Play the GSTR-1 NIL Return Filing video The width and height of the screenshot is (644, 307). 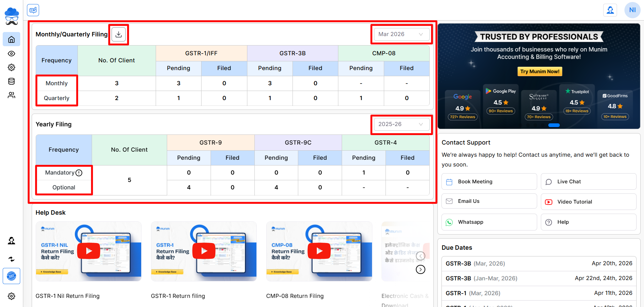(x=89, y=251)
